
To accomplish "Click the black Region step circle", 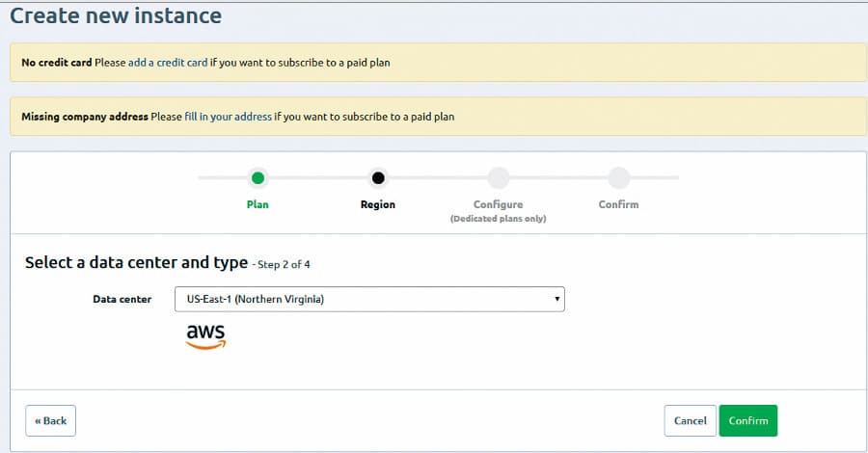I will [378, 177].
